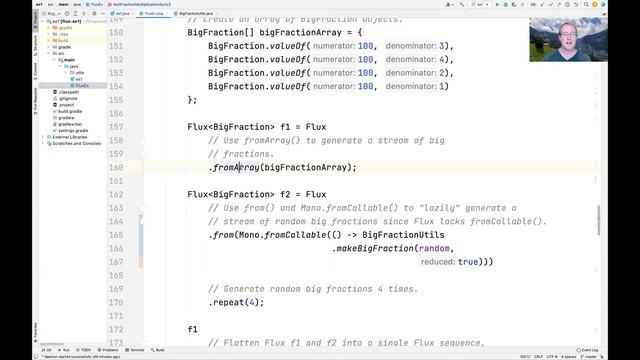Open the Problems tool window
This screenshot has width=640, height=360.
pos(107,350)
